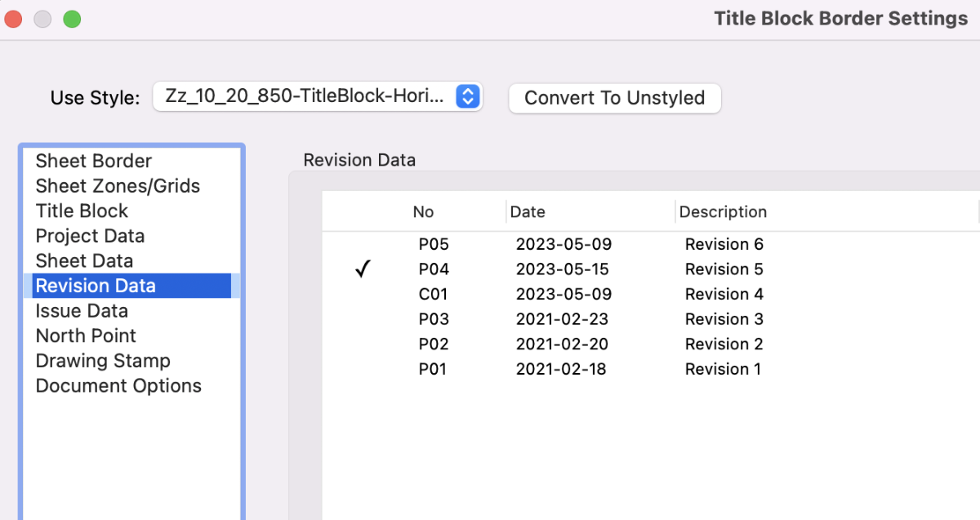Open the Title Block settings page
The height and width of the screenshot is (520, 980).
[82, 211]
